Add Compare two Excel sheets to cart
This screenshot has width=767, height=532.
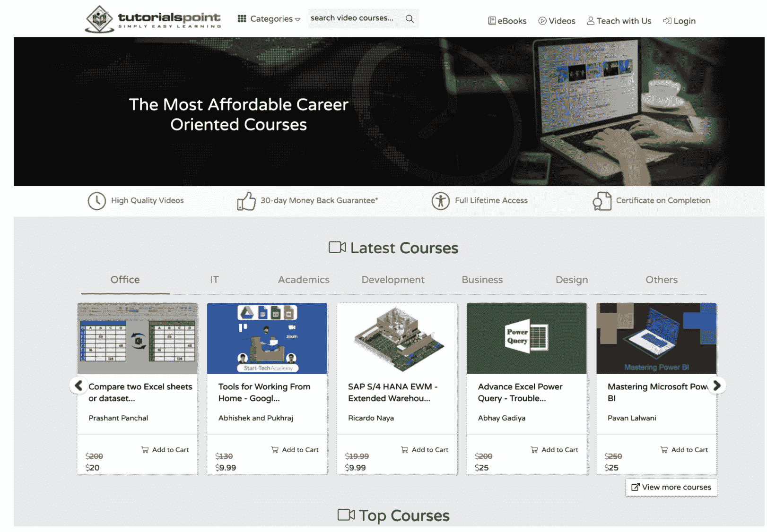[165, 450]
